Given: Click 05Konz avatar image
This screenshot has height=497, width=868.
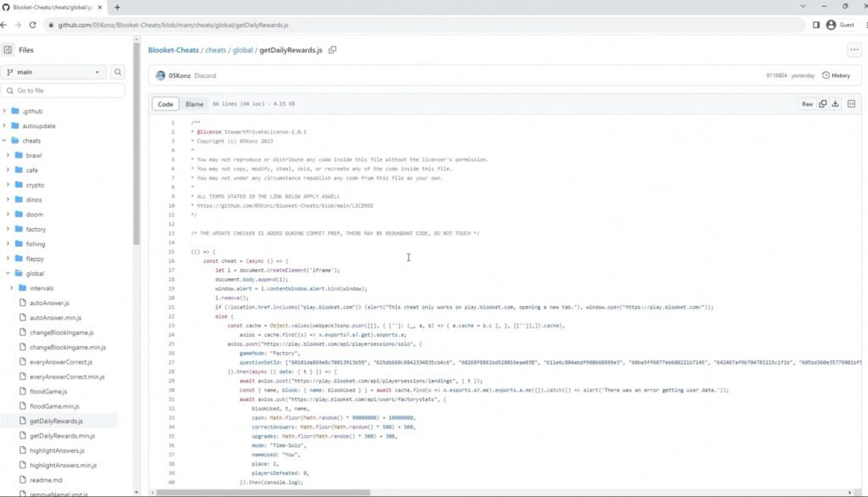Looking at the screenshot, I should [160, 75].
